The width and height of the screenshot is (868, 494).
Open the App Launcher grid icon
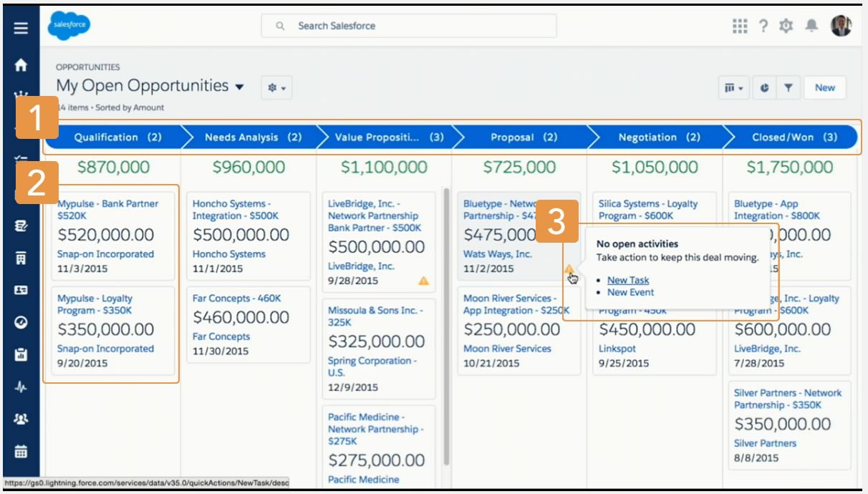[x=740, y=26]
